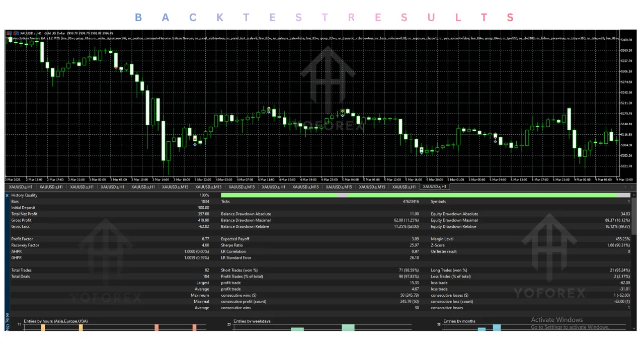The width and height of the screenshot is (644, 362).
Task: Click the OnTester result label
Action: [444, 251]
